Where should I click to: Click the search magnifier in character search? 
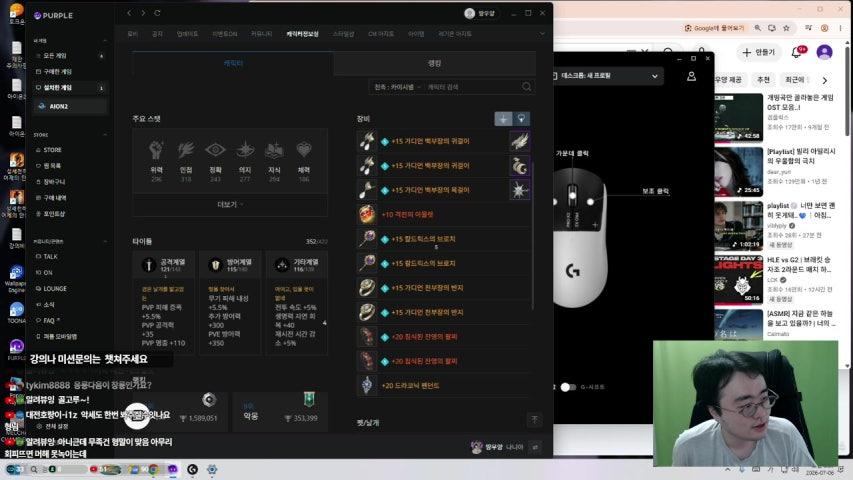pyautogui.click(x=526, y=87)
